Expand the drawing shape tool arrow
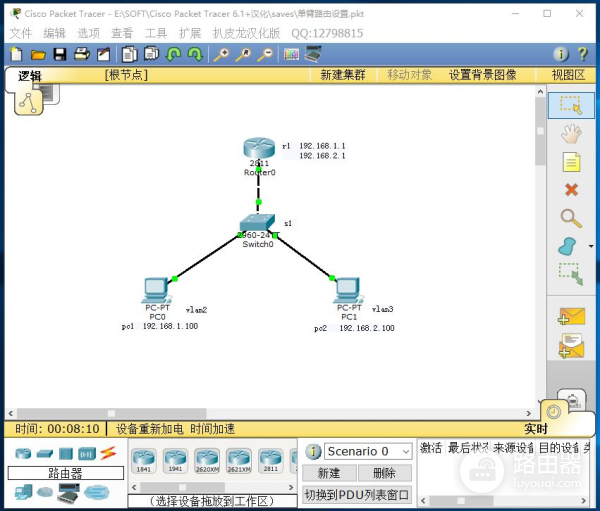The height and width of the screenshot is (511, 600). coord(590,245)
